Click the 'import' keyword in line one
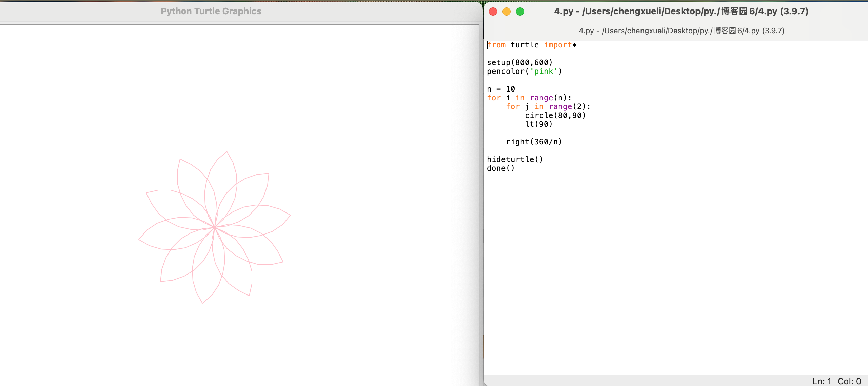This screenshot has height=386, width=868. [x=558, y=45]
